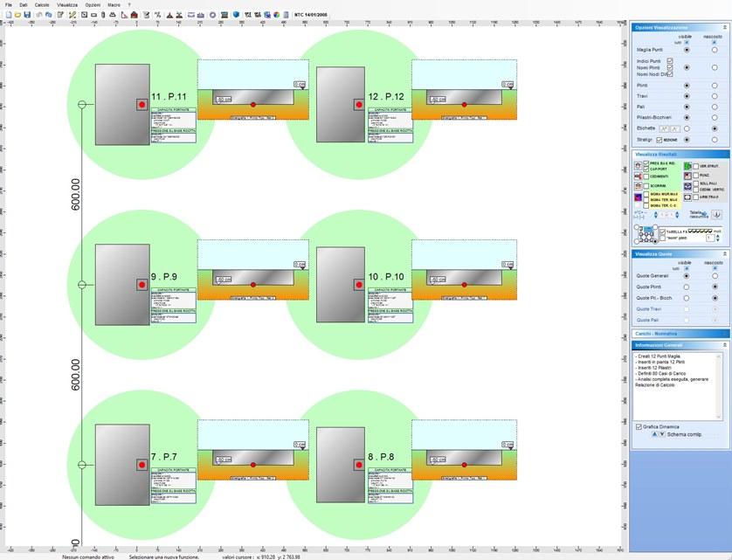Uncheck the Grafica Dinamica checkbox
The width and height of the screenshot is (732, 560).
(638, 426)
